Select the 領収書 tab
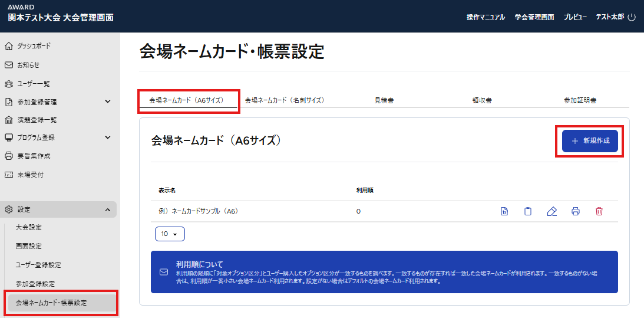This screenshot has width=644, height=318. [x=482, y=100]
